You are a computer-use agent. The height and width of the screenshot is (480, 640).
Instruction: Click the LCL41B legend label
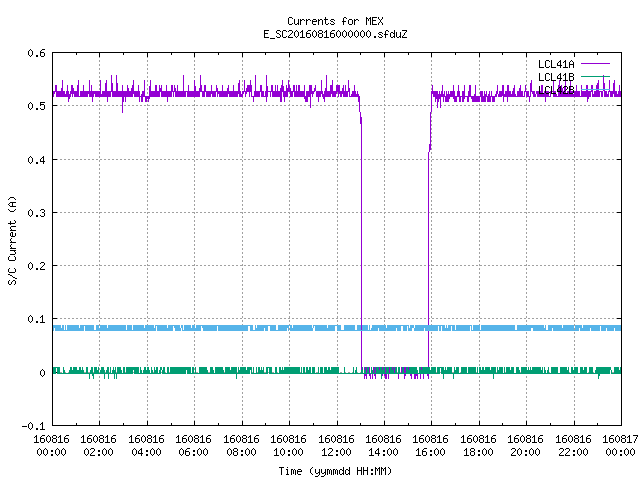(556, 77)
